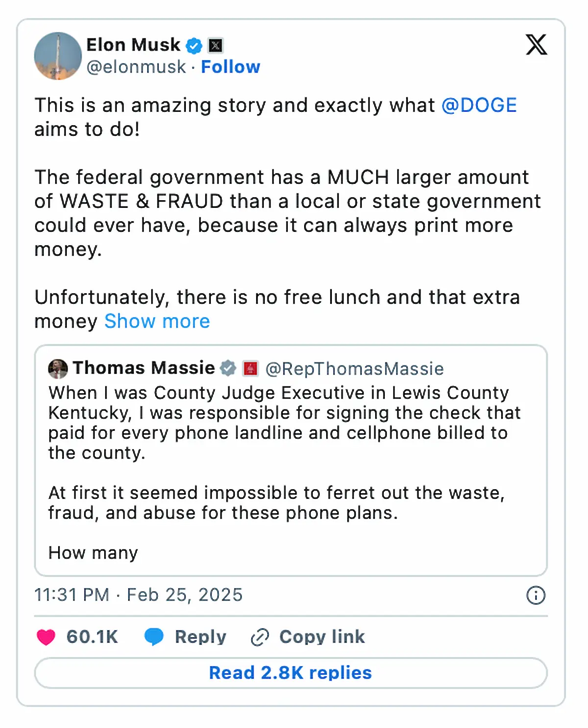
Task: Click the blue verified checkmark badge
Action: coord(194,46)
